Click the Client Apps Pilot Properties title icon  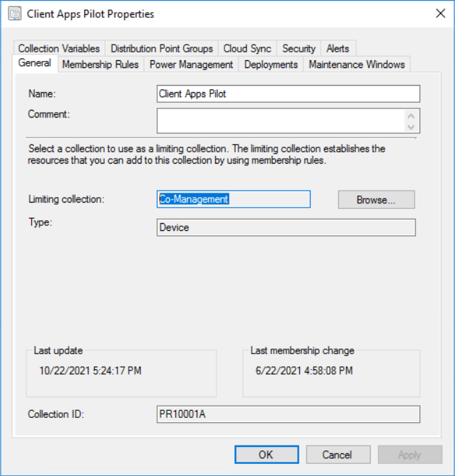point(14,13)
